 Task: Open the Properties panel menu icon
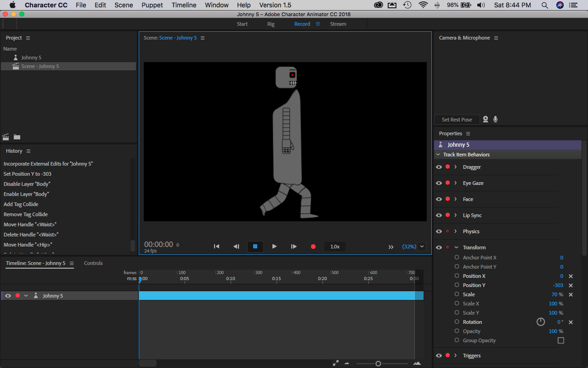point(468,133)
